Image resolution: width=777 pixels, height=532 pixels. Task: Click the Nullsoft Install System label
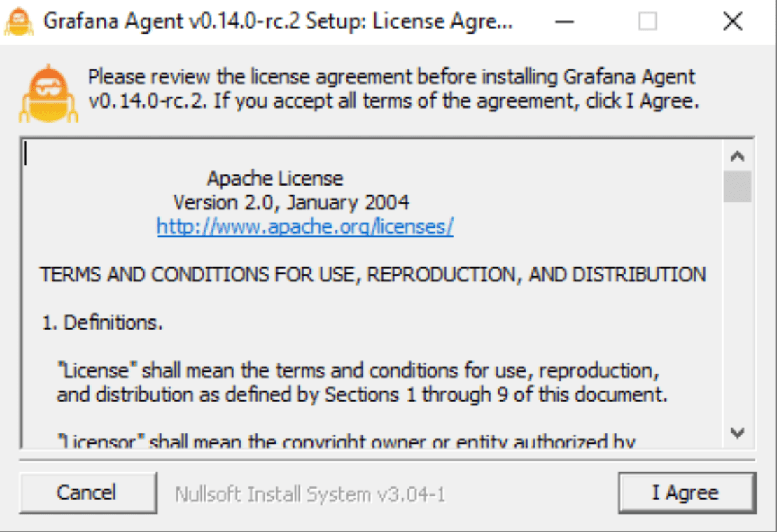tap(309, 494)
